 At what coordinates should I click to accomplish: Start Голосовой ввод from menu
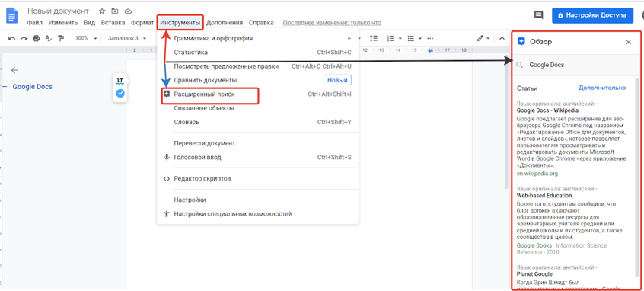click(257, 158)
